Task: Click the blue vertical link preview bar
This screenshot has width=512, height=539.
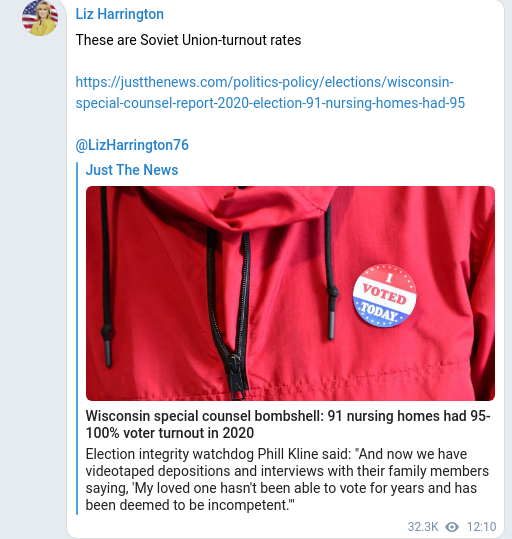Action: tap(77, 338)
